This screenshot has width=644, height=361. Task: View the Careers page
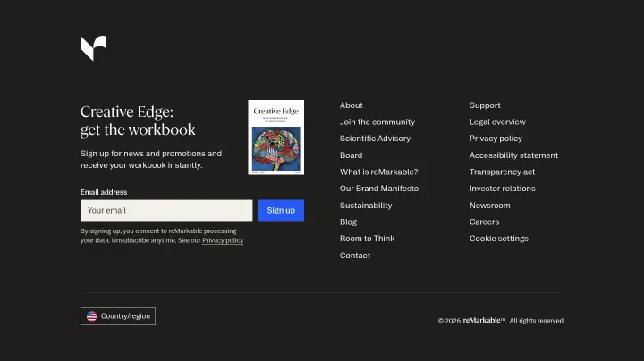pyautogui.click(x=484, y=222)
